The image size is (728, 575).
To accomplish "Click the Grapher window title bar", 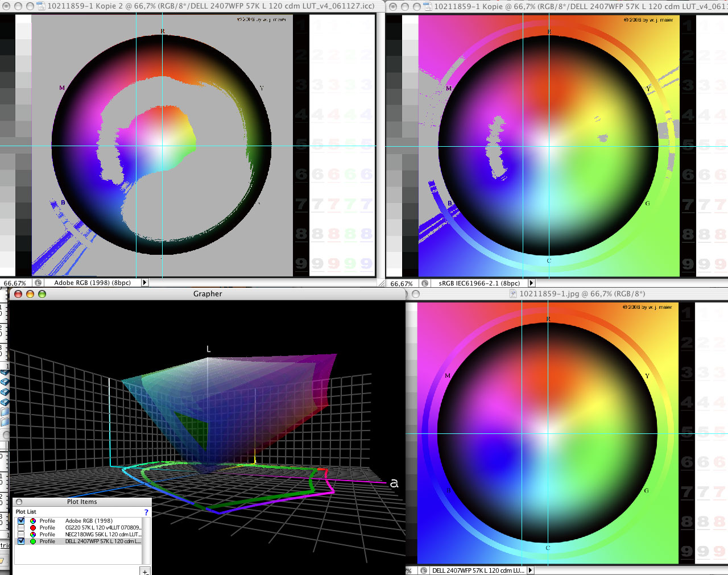I will coord(208,294).
